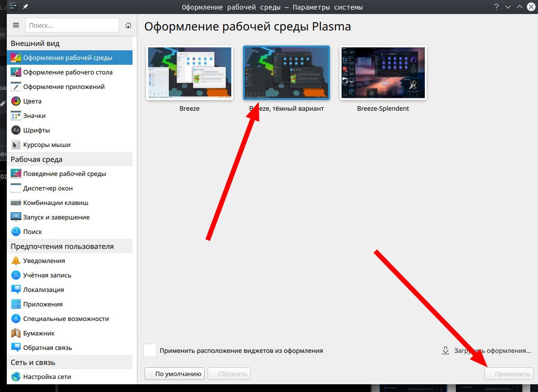Open the window menu icon in title bar
The height and width of the screenshot is (392, 538).
point(13,7)
